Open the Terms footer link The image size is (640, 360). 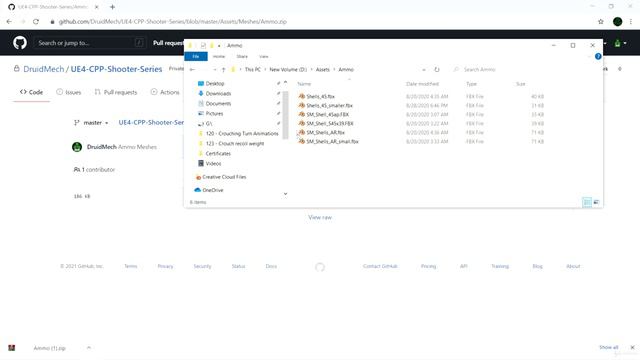(131, 266)
